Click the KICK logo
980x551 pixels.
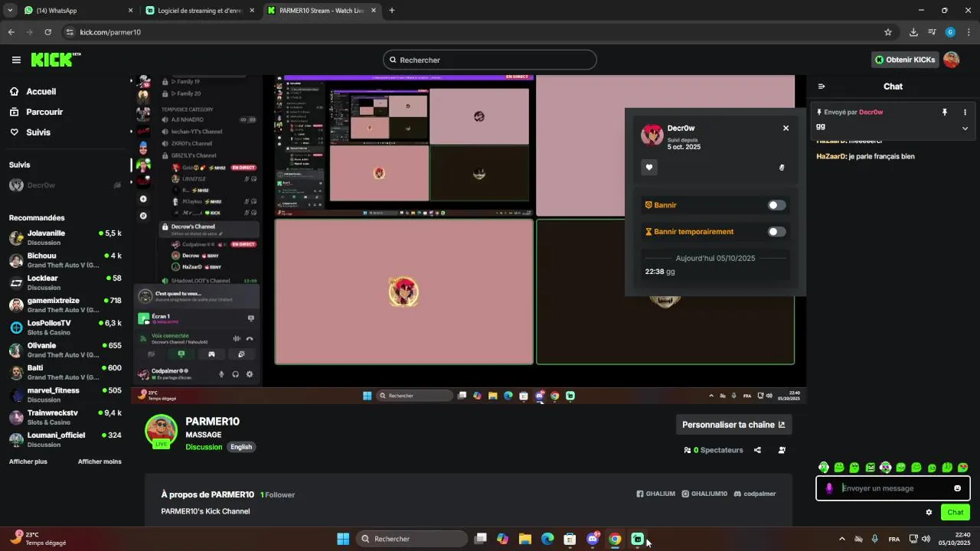click(56, 60)
